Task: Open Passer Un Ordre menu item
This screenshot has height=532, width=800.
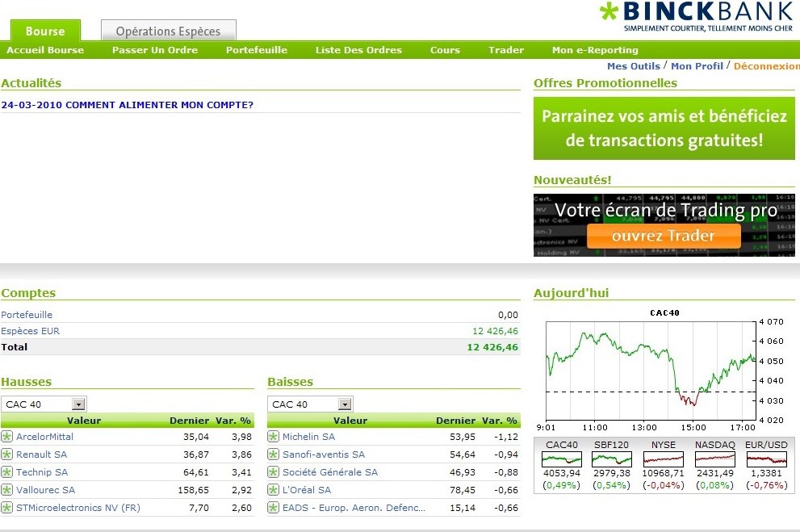Action: coord(155,50)
